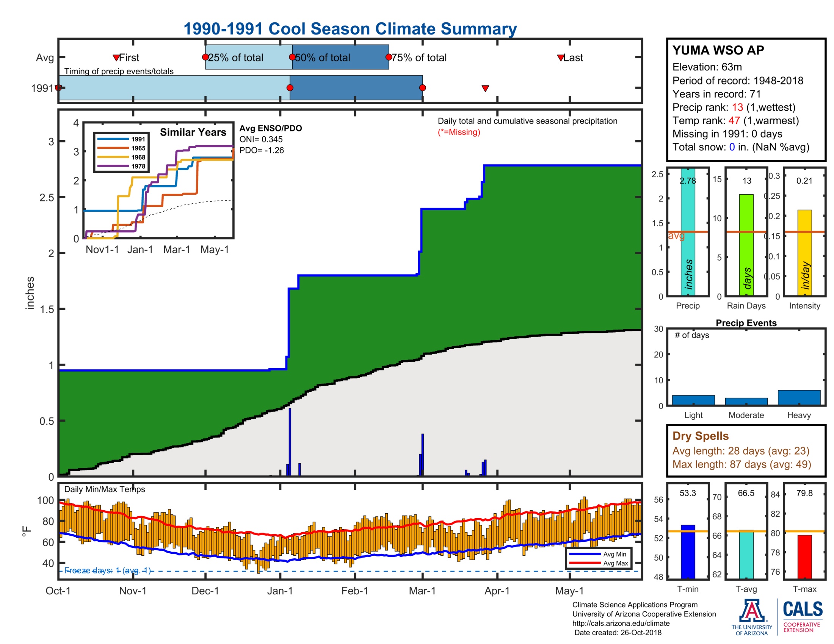Screen dimensions: 834x644
Task: Click the 'YUMA WSO AP' station heading
Action: (718, 50)
